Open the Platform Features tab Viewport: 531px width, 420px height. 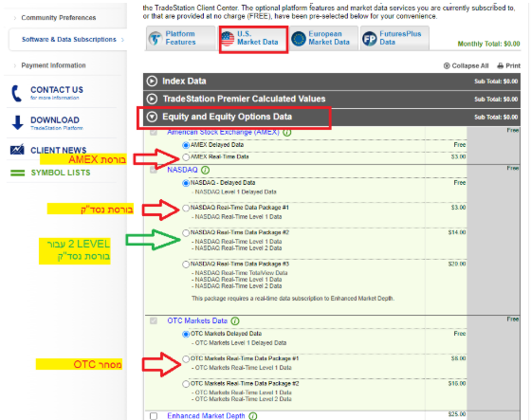181,38
